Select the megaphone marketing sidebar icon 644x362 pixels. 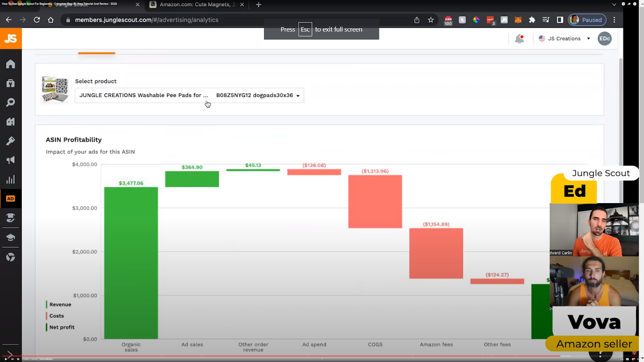[x=10, y=160]
